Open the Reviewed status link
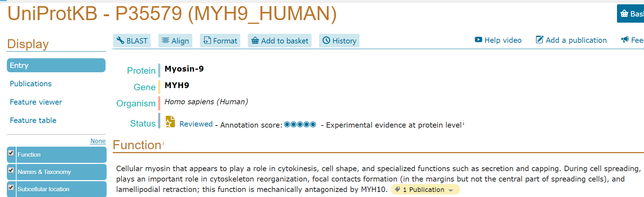Viewport: 644px width, 197px height. point(196,124)
